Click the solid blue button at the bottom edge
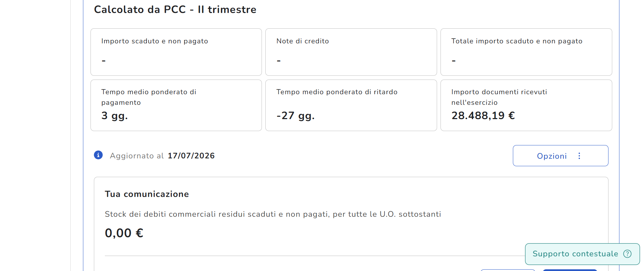The height and width of the screenshot is (271, 644). click(x=570, y=270)
